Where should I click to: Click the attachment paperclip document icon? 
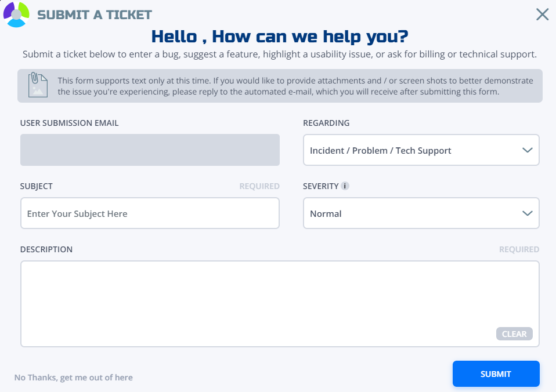[38, 85]
